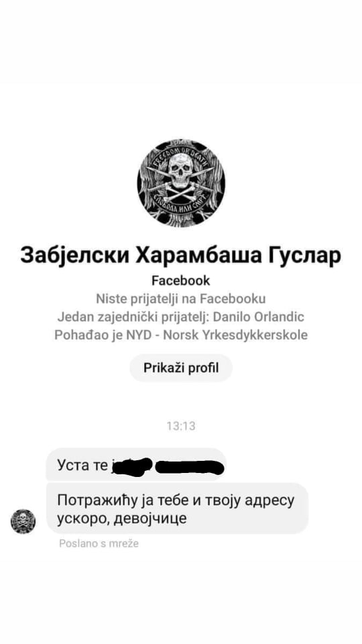Click the Prikaži profil button

(x=181, y=368)
